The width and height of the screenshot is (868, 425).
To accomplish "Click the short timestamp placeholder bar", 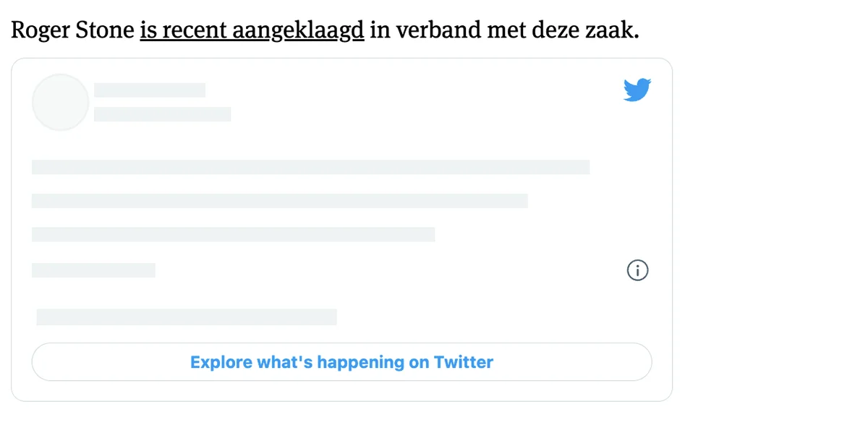I will (93, 270).
